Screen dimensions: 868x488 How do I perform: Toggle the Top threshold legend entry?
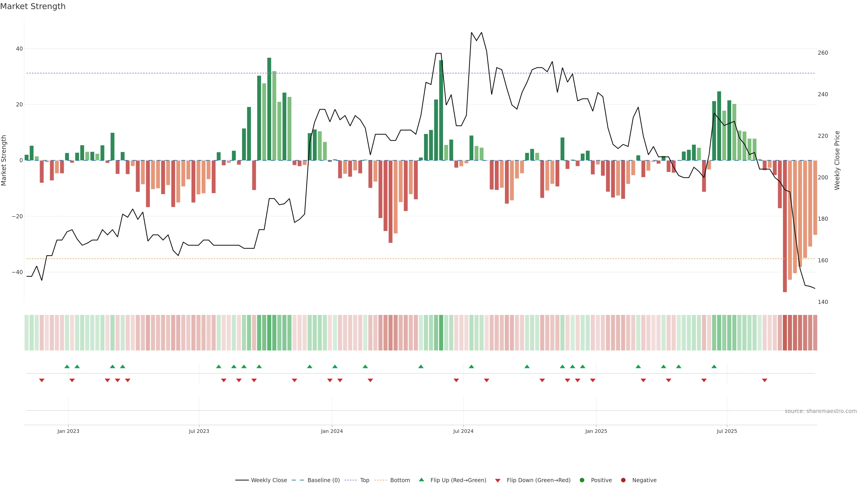(364, 480)
